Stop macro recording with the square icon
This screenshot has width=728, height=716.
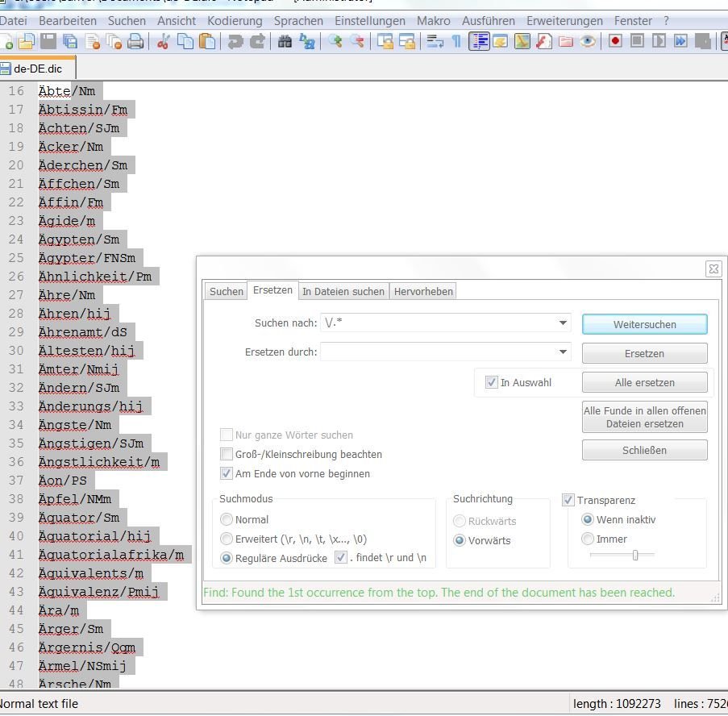[x=637, y=42]
